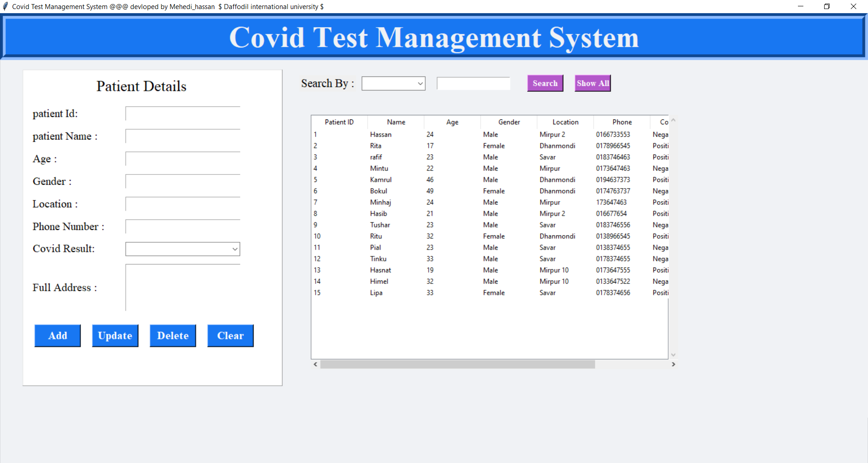Image resolution: width=868 pixels, height=463 pixels.
Task: Click the Add button to insert patient
Action: pyautogui.click(x=57, y=335)
